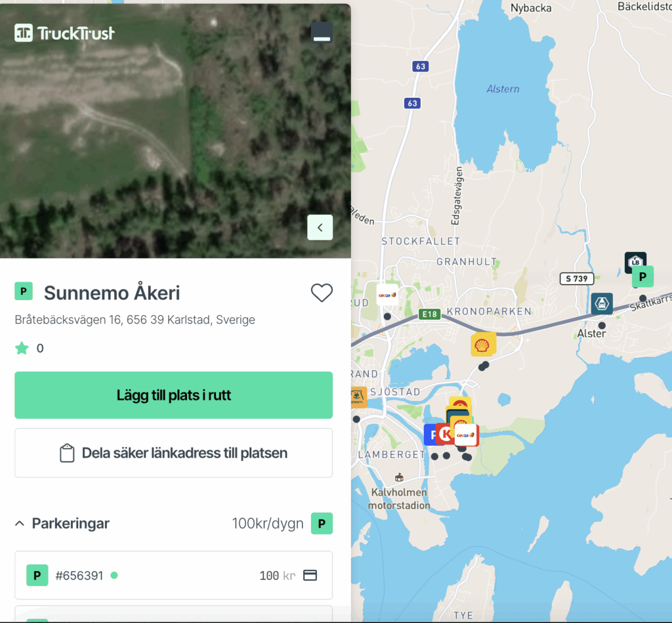Select the blue truck wash map marker

602,303
